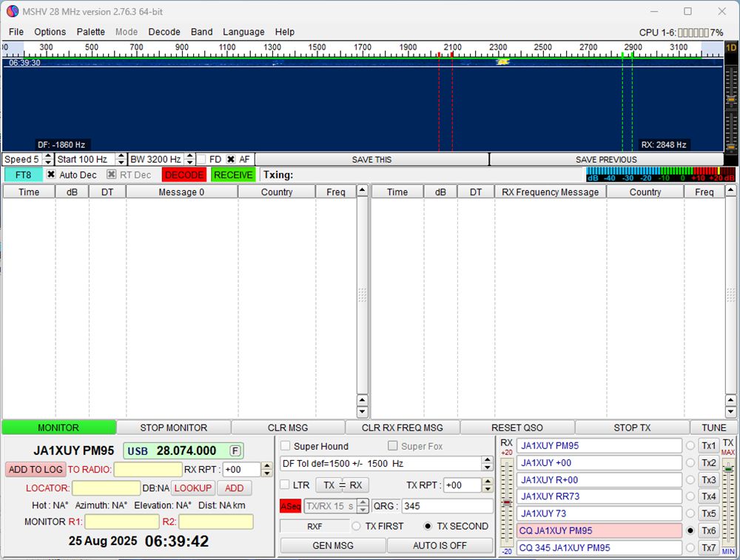740x560 pixels.
Task: Toggle the Auto Dec checkbox
Action: pyautogui.click(x=51, y=175)
